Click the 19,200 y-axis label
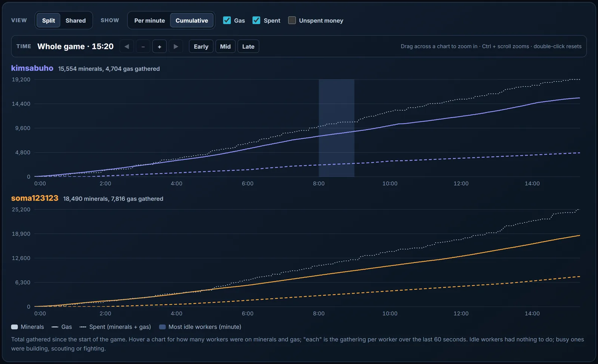Screen dimensions: 598x364 [21, 80]
